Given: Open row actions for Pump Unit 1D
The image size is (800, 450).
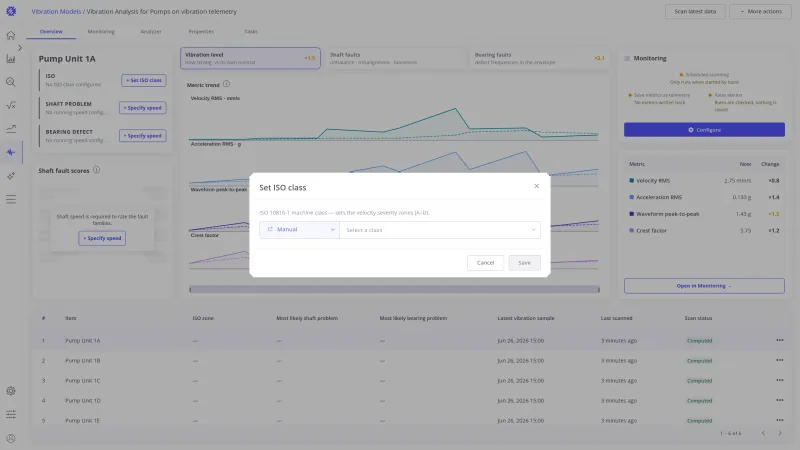Looking at the screenshot, I should (780, 401).
